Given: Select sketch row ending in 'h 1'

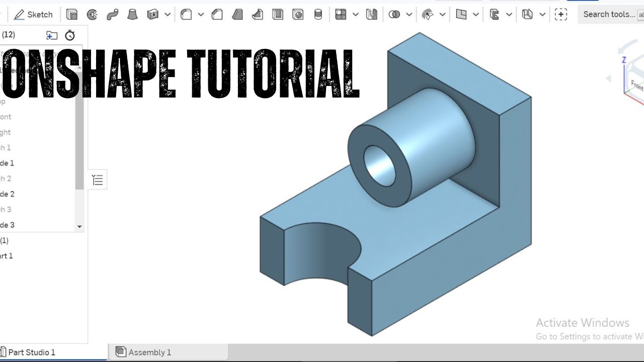Looking at the screenshot, I should 6,147.
